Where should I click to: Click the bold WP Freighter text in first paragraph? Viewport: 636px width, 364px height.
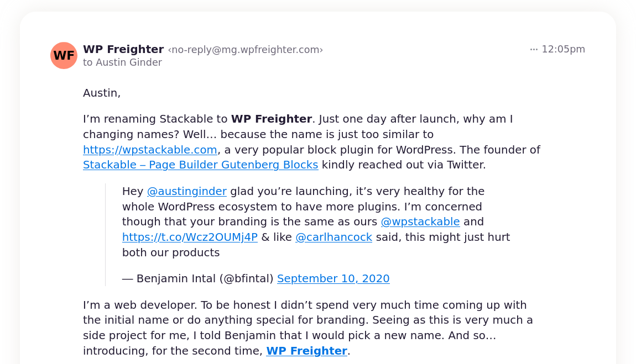point(272,119)
